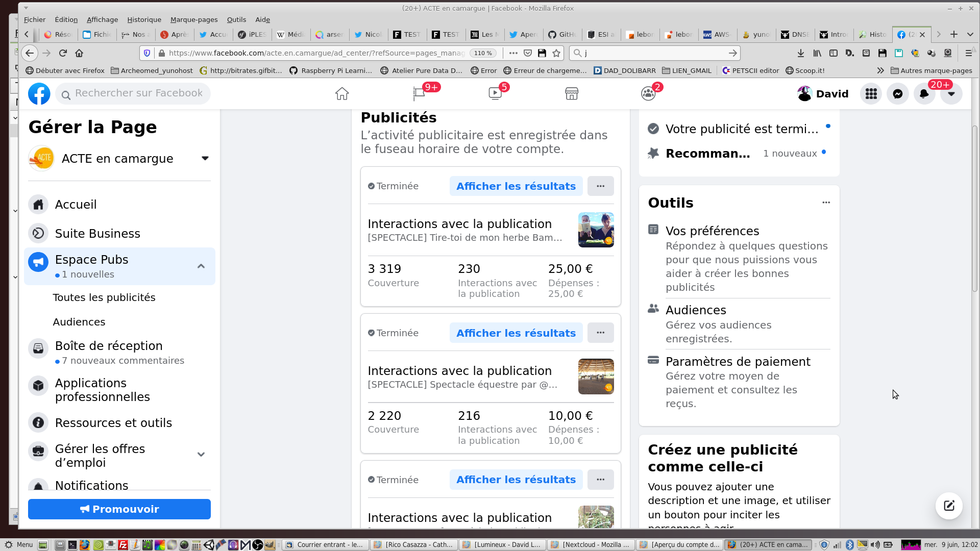Open the Marketplace icon
Viewport: 980px width, 551px height.
(x=572, y=94)
